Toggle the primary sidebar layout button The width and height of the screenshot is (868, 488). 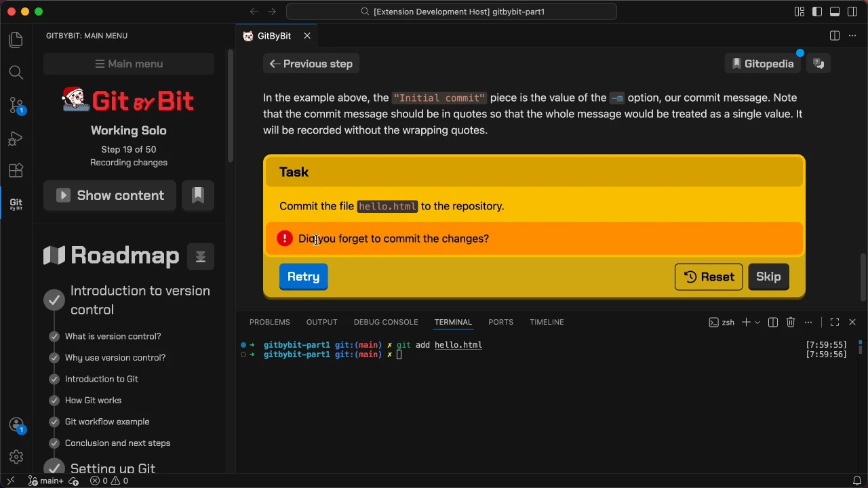(x=817, y=12)
